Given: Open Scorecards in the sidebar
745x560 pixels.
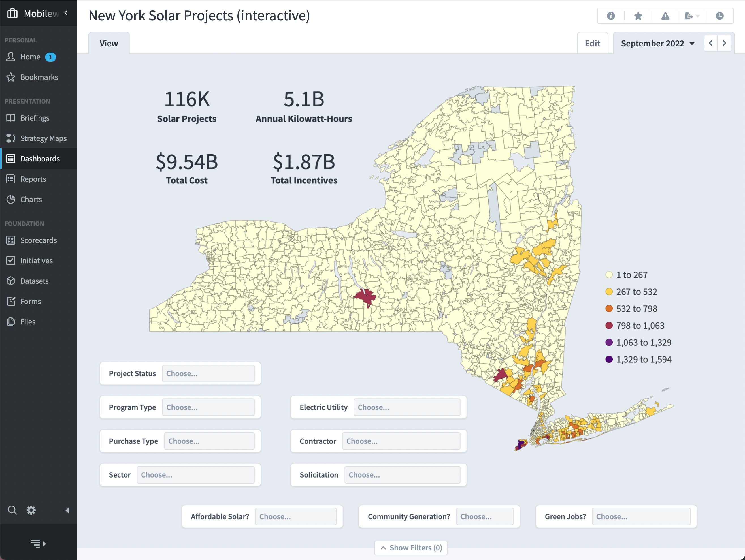Looking at the screenshot, I should (x=39, y=240).
